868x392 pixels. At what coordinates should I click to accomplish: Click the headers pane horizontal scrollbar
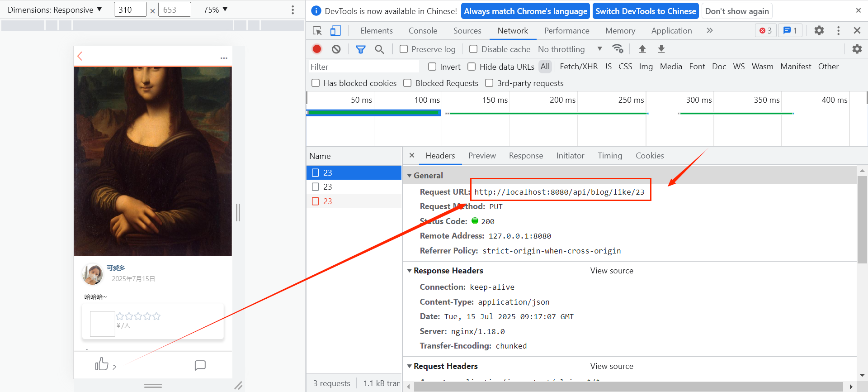point(628,387)
